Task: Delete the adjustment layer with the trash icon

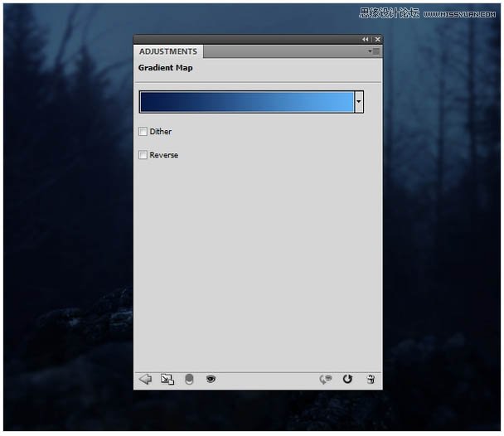Action: [x=370, y=379]
